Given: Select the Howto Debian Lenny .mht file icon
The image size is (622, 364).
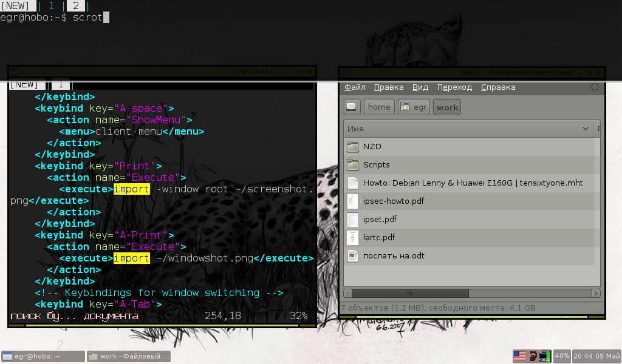Looking at the screenshot, I should pyautogui.click(x=352, y=183).
